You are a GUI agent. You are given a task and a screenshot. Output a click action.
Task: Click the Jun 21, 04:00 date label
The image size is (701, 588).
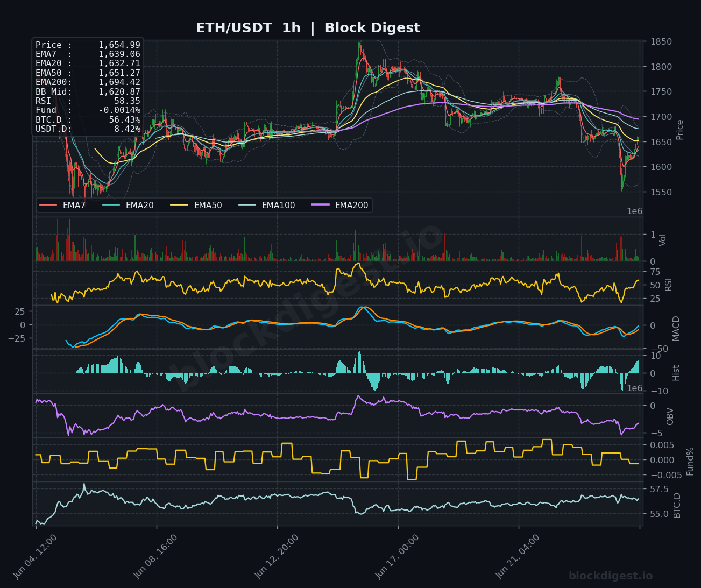coord(518,557)
